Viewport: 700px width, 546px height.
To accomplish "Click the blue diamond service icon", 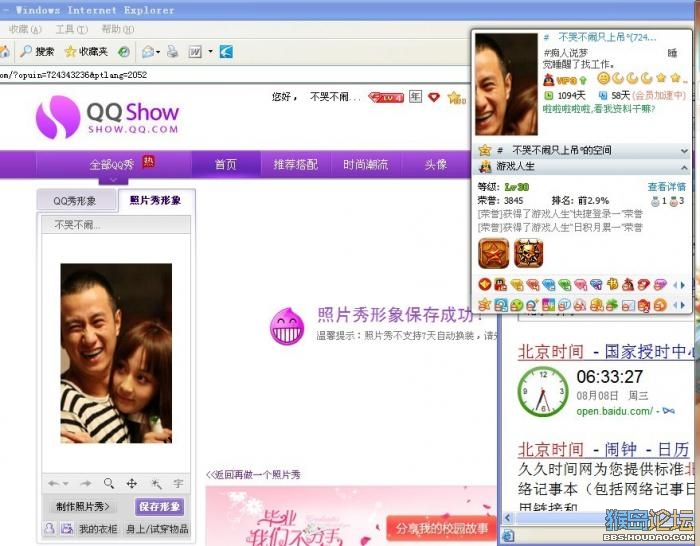I will click(549, 284).
